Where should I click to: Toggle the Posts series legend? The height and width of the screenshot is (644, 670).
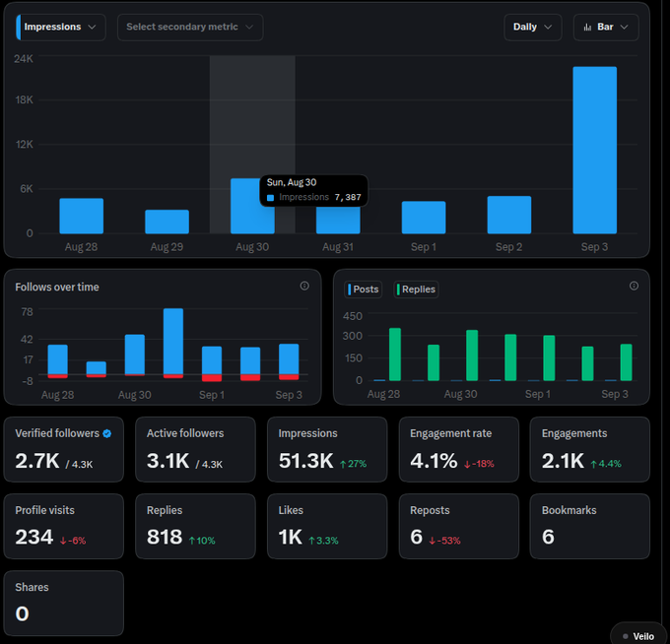click(x=363, y=290)
